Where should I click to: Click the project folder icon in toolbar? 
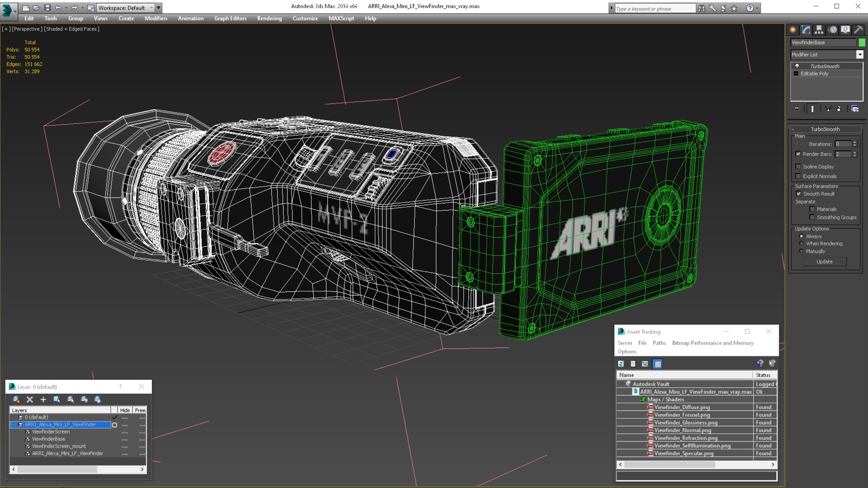click(x=91, y=8)
